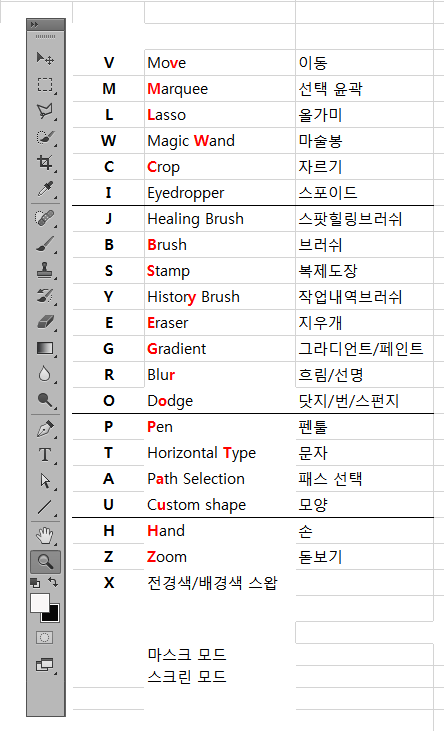Open the white foreground color swatch
Screen dimensions: 444x731
(x=40, y=603)
